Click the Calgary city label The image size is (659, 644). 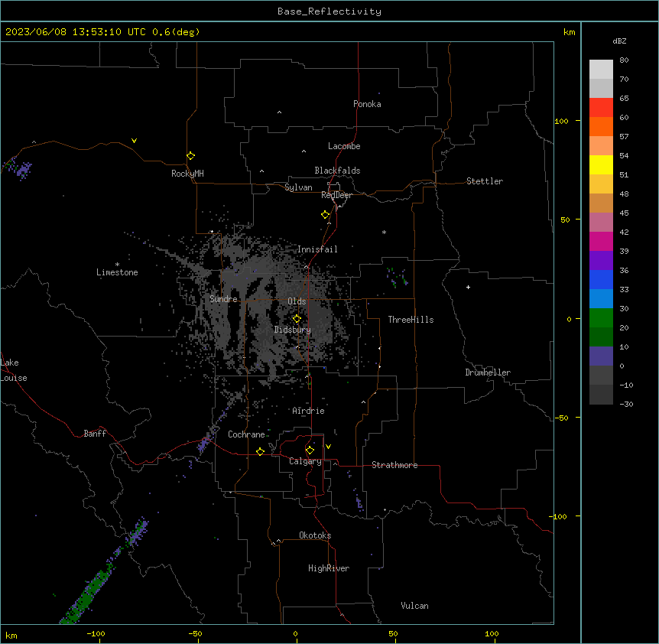pos(306,461)
